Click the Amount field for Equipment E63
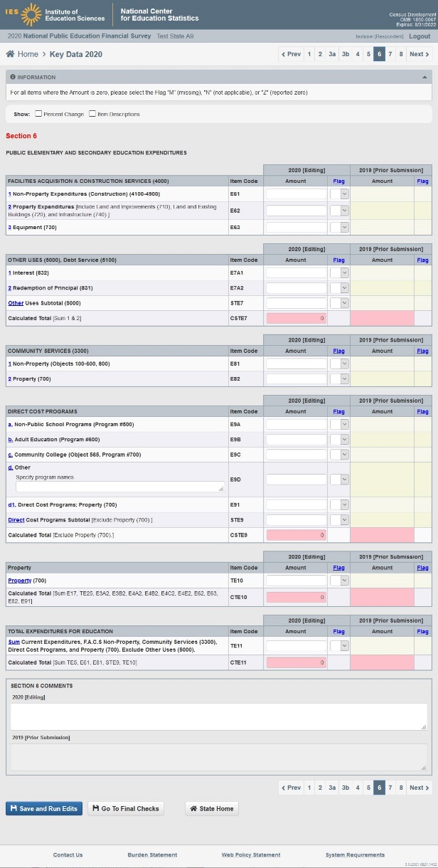Screen dimensions: 438x868 296,227
